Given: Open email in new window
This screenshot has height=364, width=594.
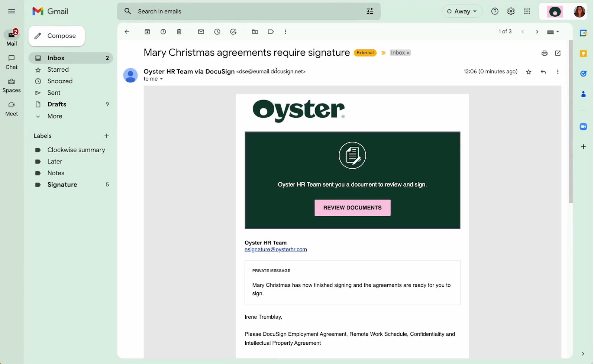Looking at the screenshot, I should click(558, 53).
